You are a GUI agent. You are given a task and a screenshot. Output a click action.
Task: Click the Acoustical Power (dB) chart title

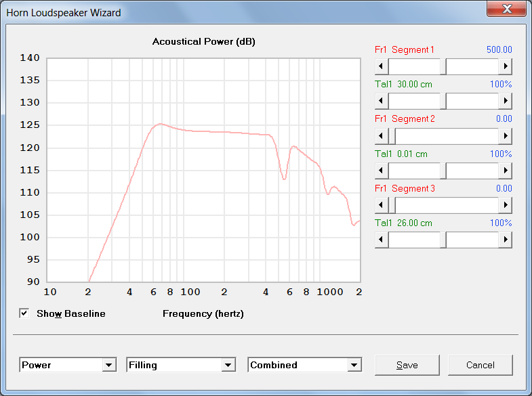click(x=203, y=42)
